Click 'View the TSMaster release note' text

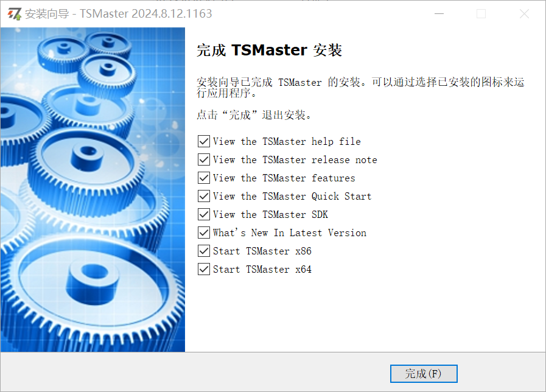pos(295,159)
